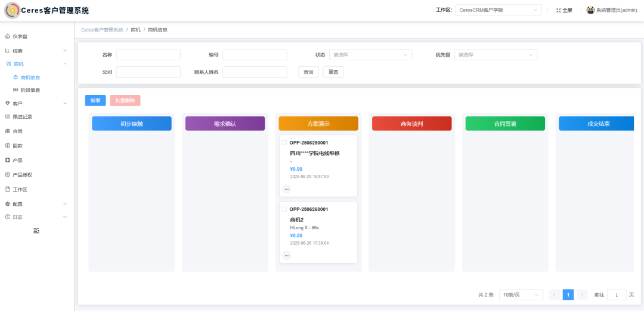Check the OPP-2506260001 card checkbox
Viewport: 644px width, 311px height.
pos(284,210)
